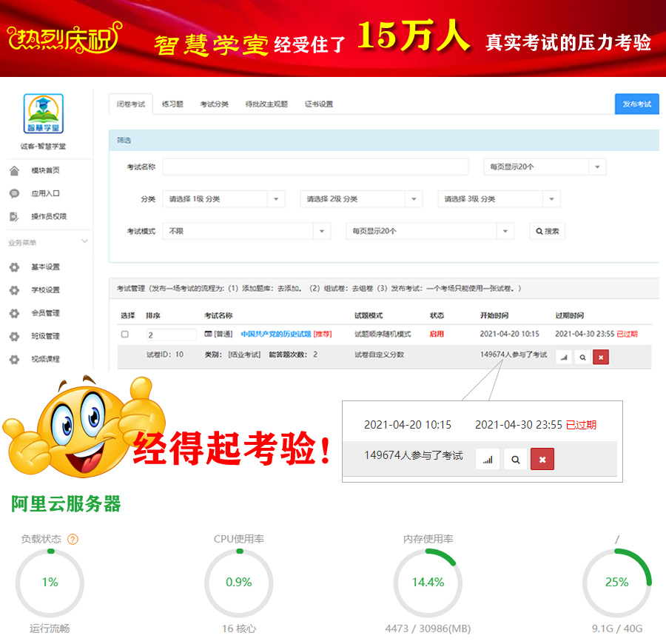This screenshot has width=666, height=644.
Task: Click the small card icon before [普通]
Action: coord(208,334)
